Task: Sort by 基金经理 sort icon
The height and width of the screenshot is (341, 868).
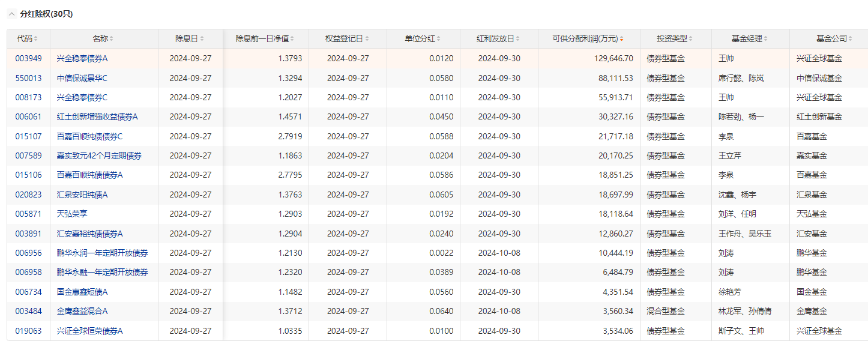Action: coord(766,39)
